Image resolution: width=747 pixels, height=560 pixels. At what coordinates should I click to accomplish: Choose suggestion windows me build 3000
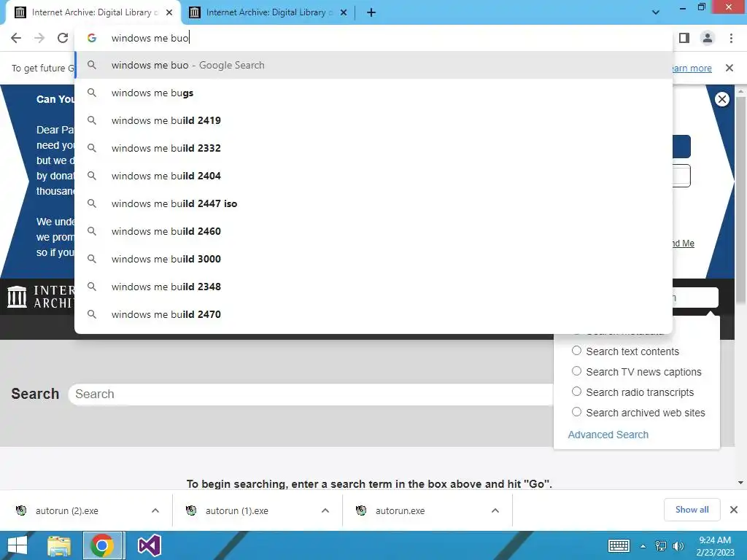[x=373, y=259]
